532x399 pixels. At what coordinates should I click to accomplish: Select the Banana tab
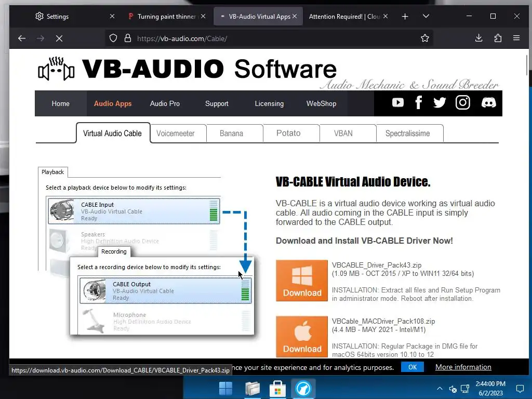231,134
